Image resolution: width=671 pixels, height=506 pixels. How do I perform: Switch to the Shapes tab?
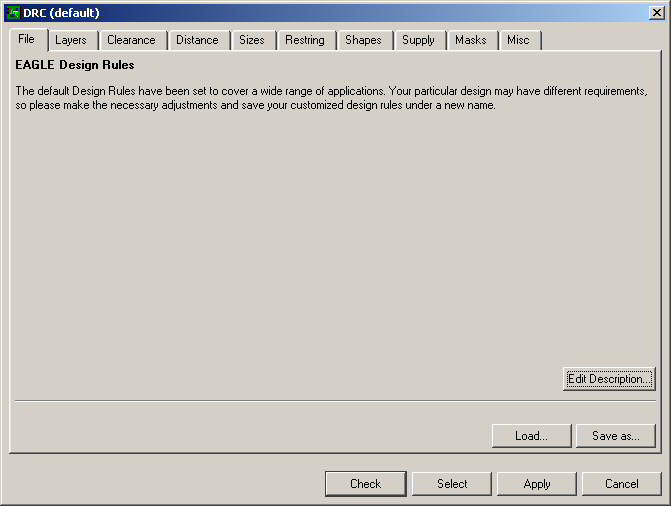pyautogui.click(x=365, y=41)
